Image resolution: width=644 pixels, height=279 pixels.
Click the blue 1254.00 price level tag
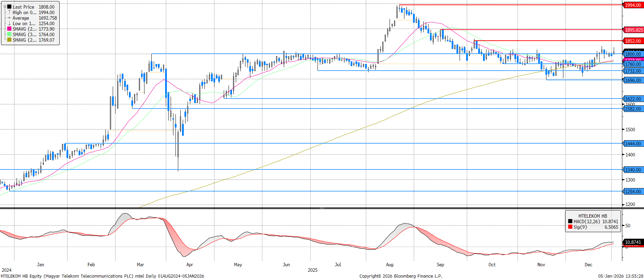[x=633, y=192]
